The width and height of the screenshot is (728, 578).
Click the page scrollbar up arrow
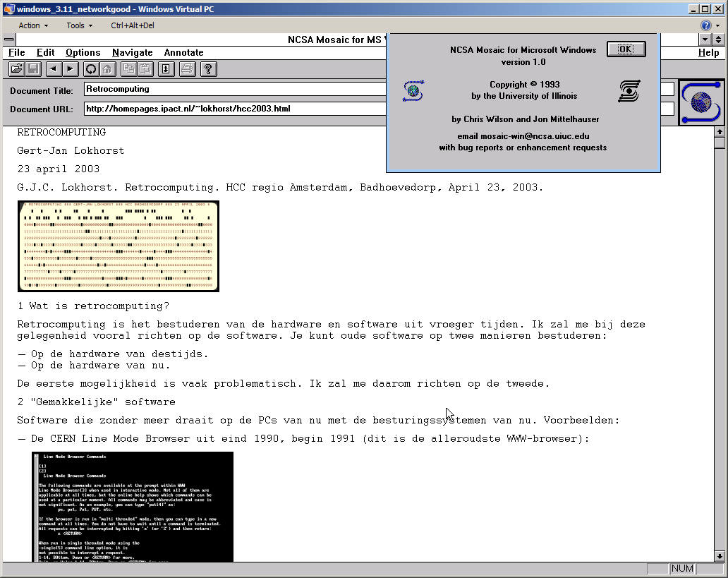719,131
